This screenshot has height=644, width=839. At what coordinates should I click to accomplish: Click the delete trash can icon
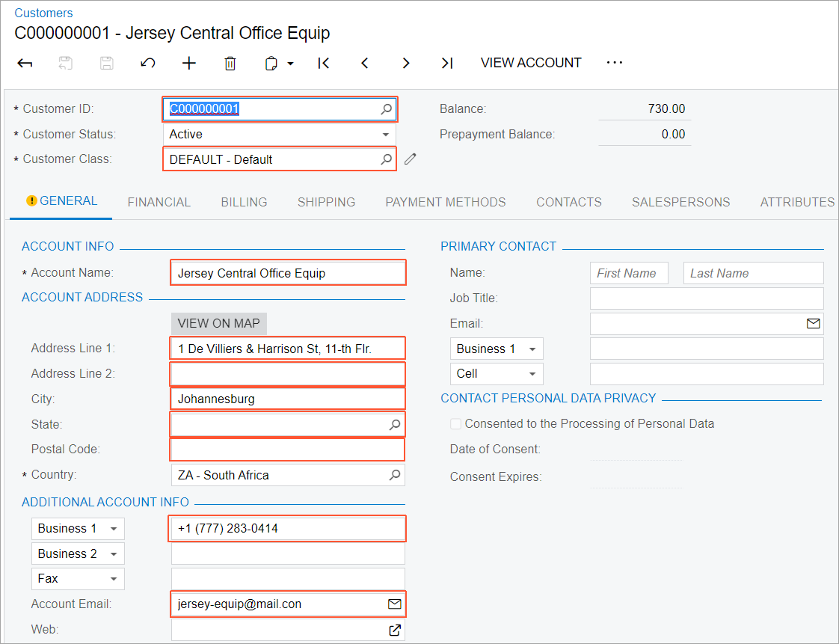(230, 64)
